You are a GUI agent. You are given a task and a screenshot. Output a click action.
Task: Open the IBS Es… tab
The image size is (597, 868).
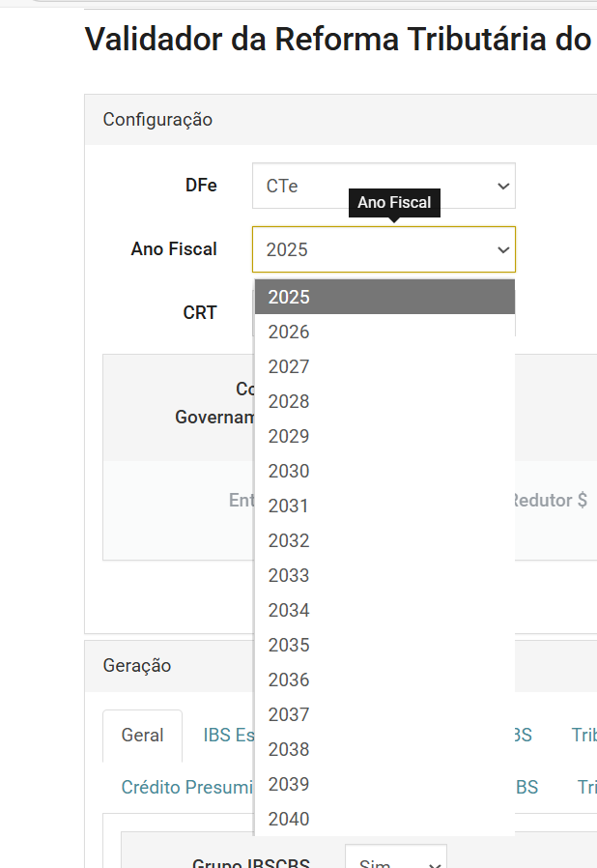[228, 736]
